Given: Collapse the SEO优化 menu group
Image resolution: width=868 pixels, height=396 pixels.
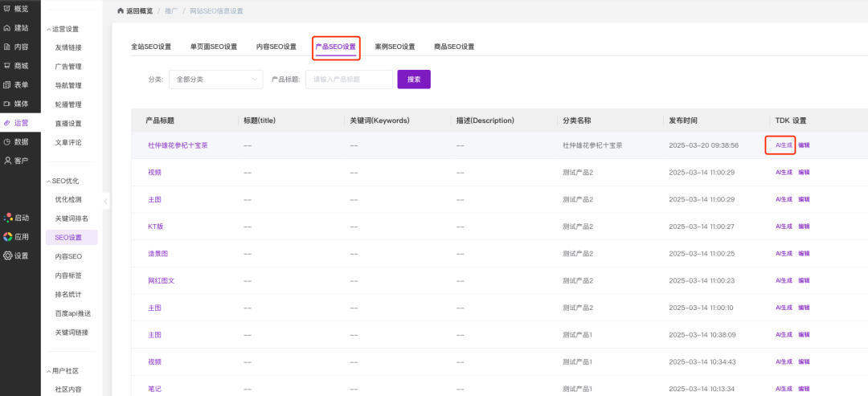Looking at the screenshot, I should click(48, 181).
